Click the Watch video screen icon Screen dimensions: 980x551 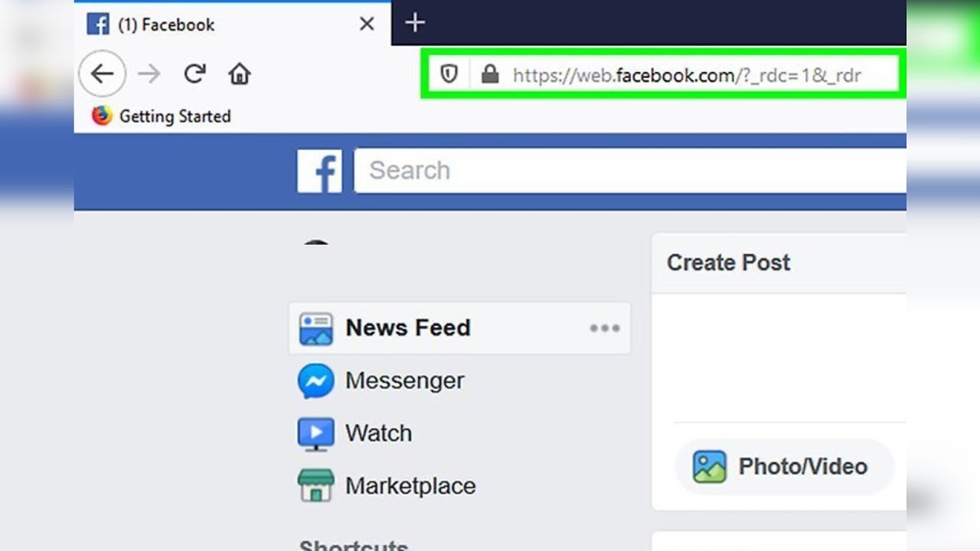tap(315, 434)
